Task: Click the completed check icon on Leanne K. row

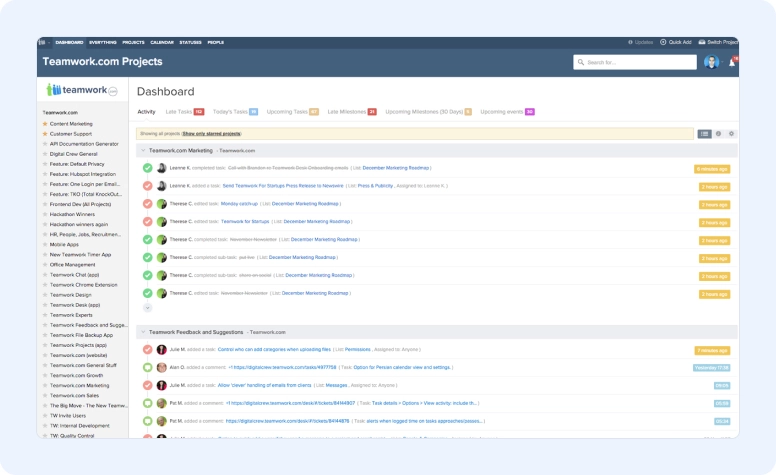Action: (147, 168)
